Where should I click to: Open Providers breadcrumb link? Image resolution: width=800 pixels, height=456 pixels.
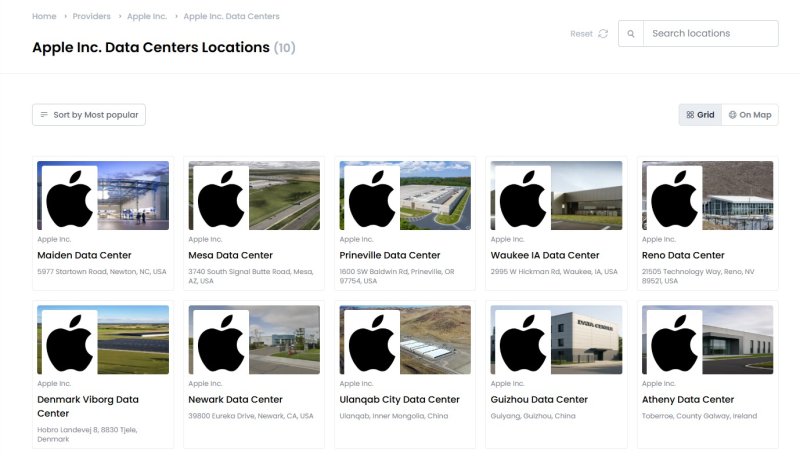point(91,17)
